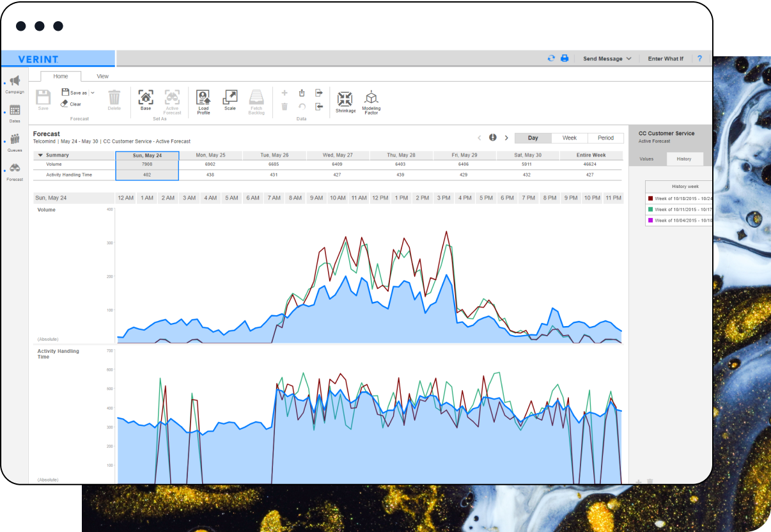Open the Send Message dropdown

607,59
